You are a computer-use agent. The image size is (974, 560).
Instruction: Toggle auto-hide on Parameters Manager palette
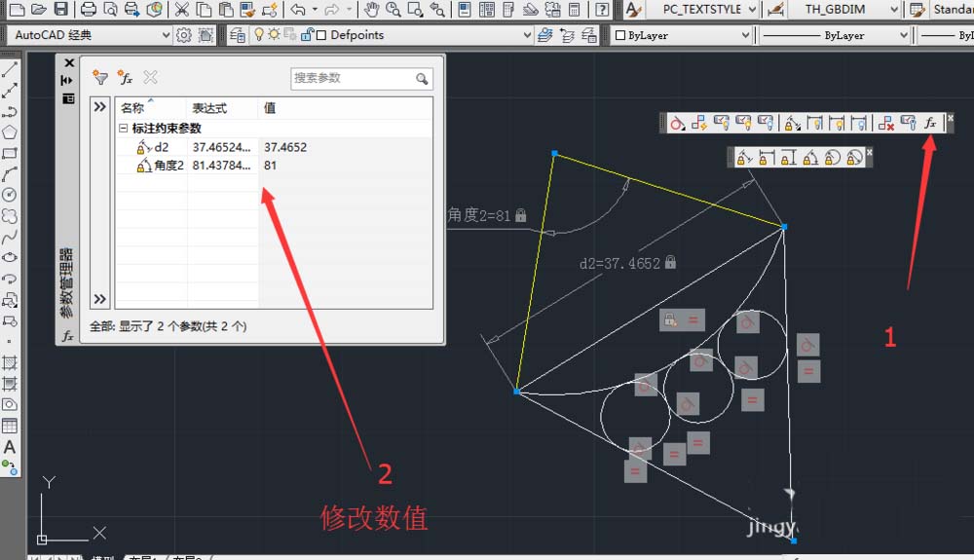click(x=67, y=80)
